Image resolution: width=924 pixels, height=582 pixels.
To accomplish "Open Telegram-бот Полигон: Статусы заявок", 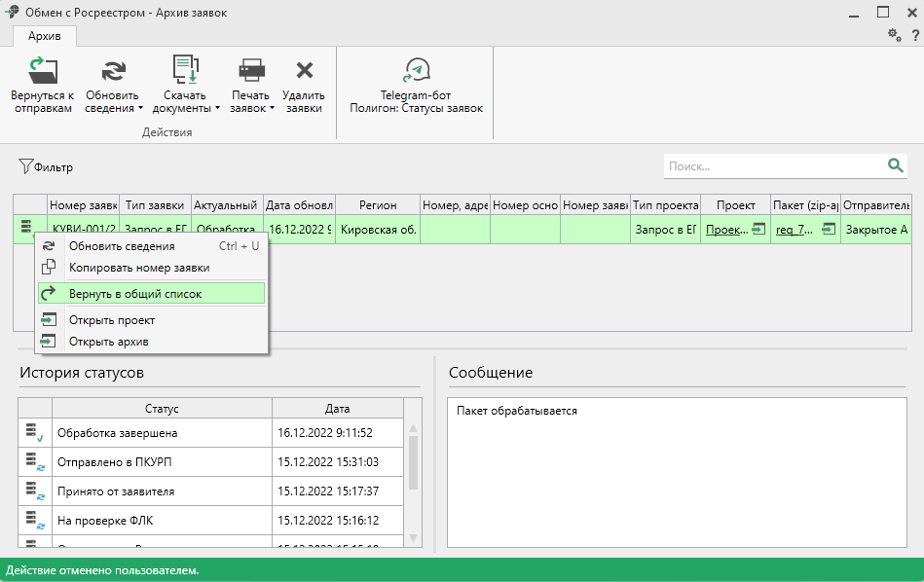I will (416, 70).
